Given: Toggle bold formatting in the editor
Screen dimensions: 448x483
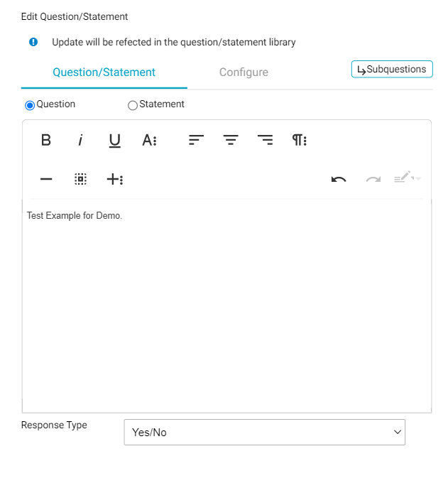Looking at the screenshot, I should tap(46, 140).
